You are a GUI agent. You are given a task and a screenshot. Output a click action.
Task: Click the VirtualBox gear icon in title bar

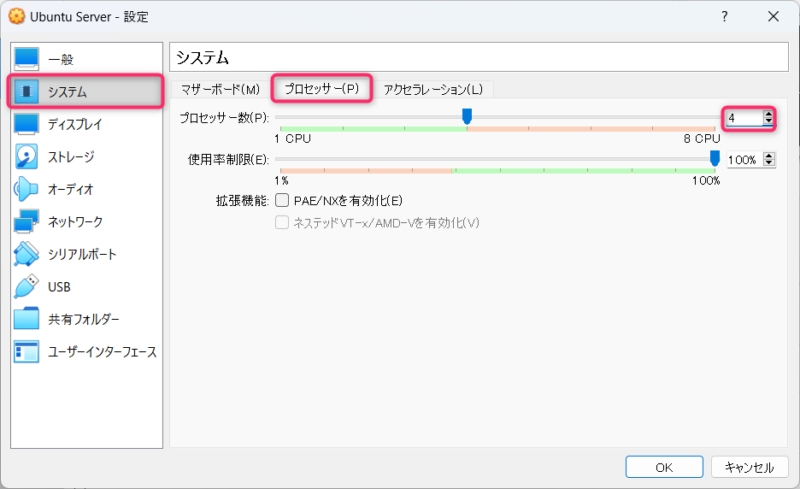(17, 16)
